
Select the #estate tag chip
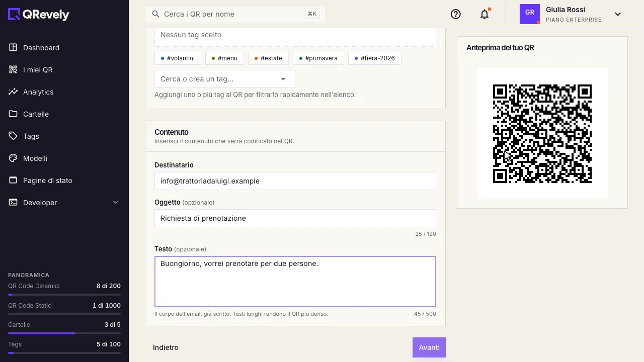tap(268, 58)
